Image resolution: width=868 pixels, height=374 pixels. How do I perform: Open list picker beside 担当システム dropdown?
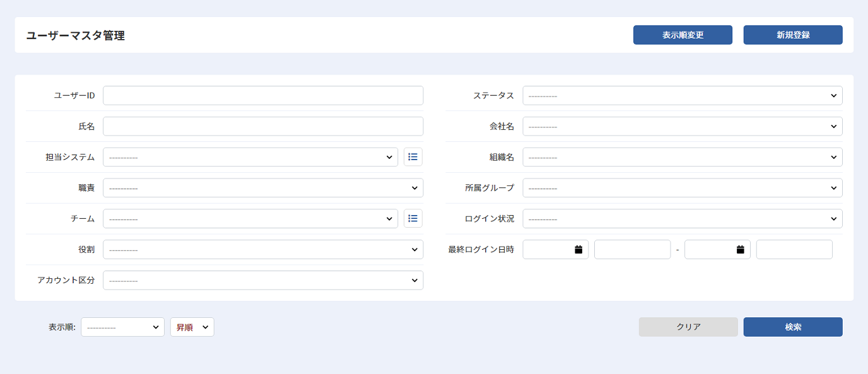tap(413, 157)
